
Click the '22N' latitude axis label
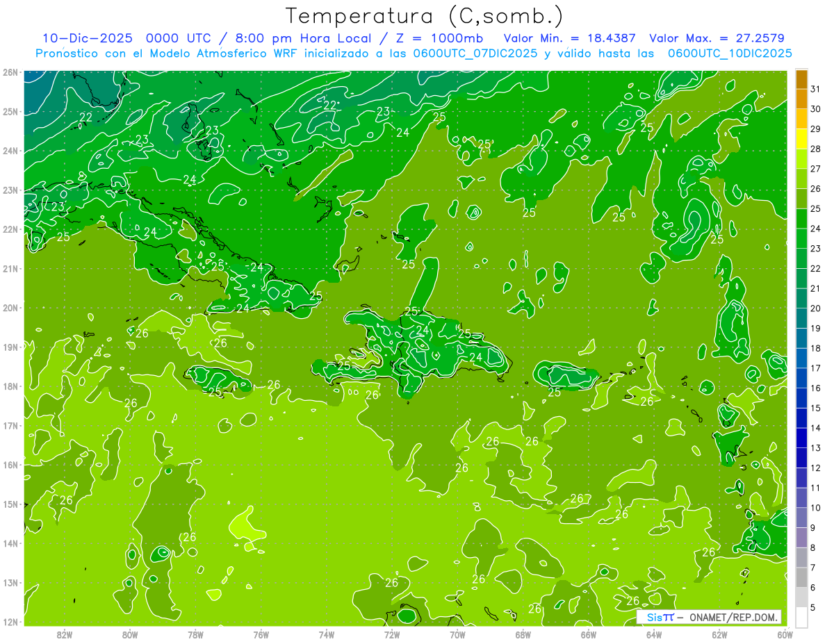click(x=10, y=229)
